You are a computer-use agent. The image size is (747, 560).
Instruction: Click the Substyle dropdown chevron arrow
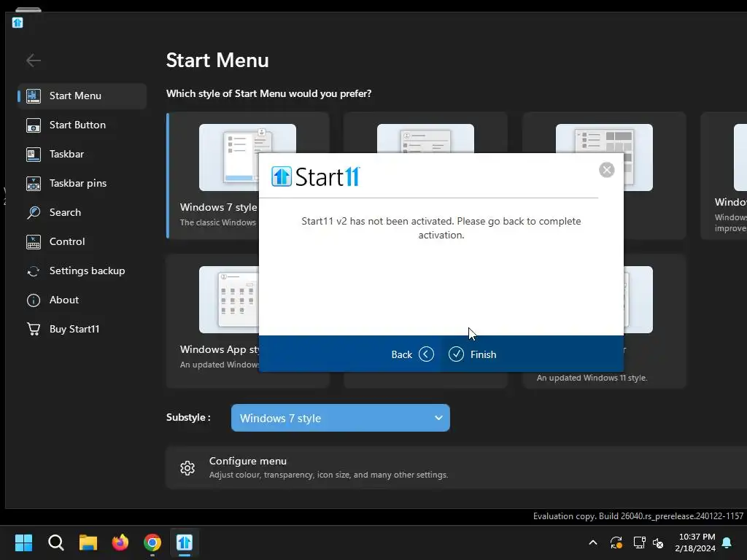coord(438,418)
